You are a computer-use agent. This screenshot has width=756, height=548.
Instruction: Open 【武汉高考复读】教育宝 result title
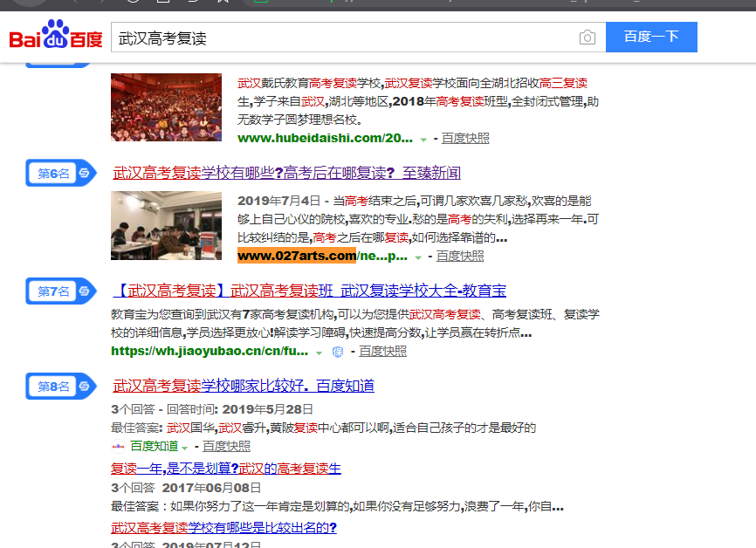point(308,291)
